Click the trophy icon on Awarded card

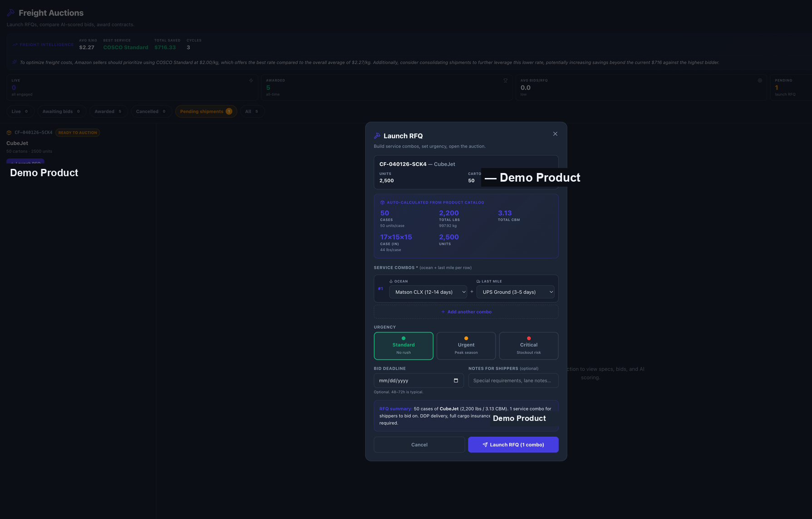click(506, 80)
